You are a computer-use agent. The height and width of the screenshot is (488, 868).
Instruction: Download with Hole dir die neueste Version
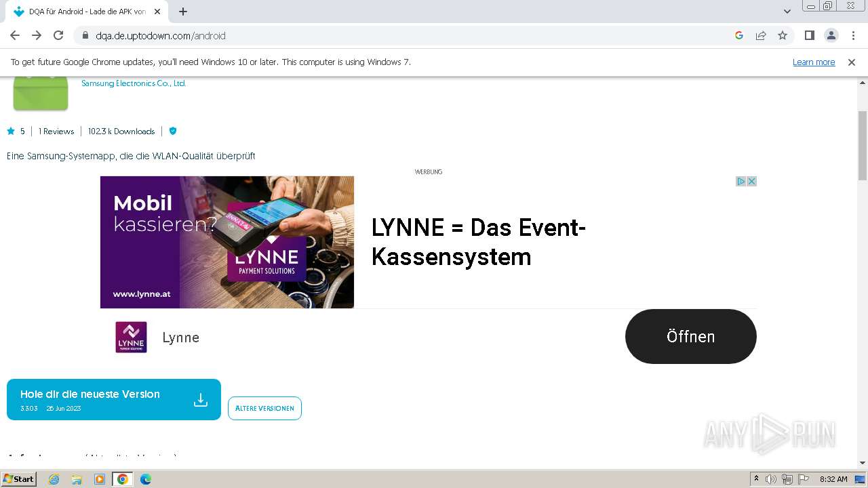(114, 399)
